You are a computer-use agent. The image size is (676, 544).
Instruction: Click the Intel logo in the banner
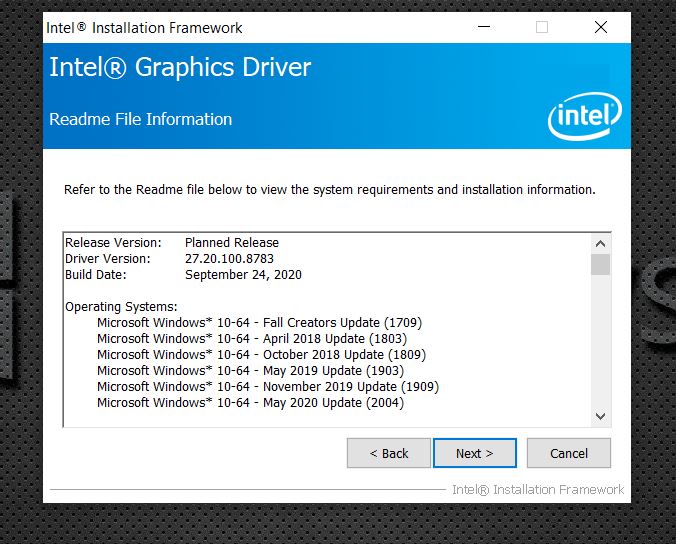point(585,116)
